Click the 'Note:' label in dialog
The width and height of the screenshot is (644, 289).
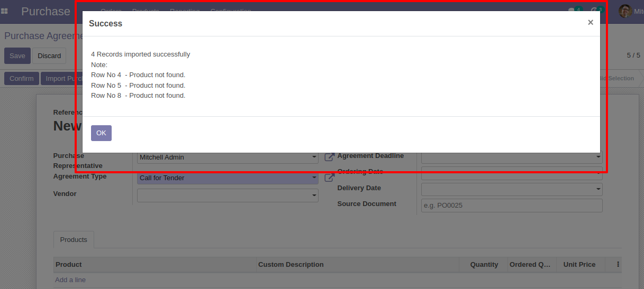pyautogui.click(x=99, y=65)
